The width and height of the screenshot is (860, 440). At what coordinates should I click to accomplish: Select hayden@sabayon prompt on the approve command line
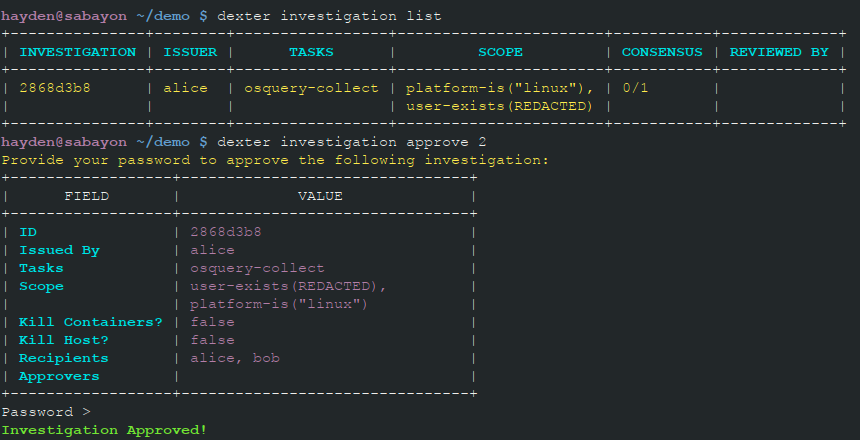(x=64, y=142)
